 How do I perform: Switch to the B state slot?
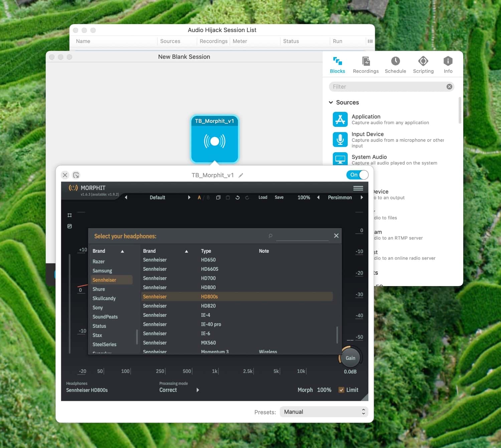click(x=208, y=198)
